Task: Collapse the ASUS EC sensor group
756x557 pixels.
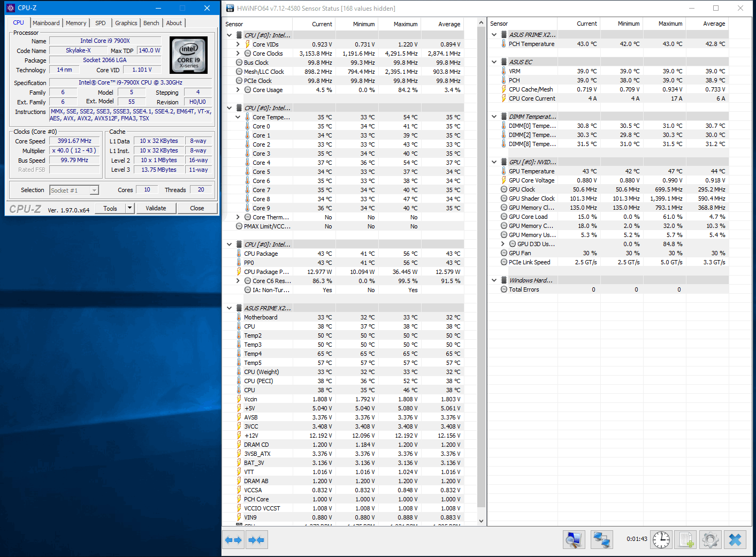Action: (x=494, y=62)
